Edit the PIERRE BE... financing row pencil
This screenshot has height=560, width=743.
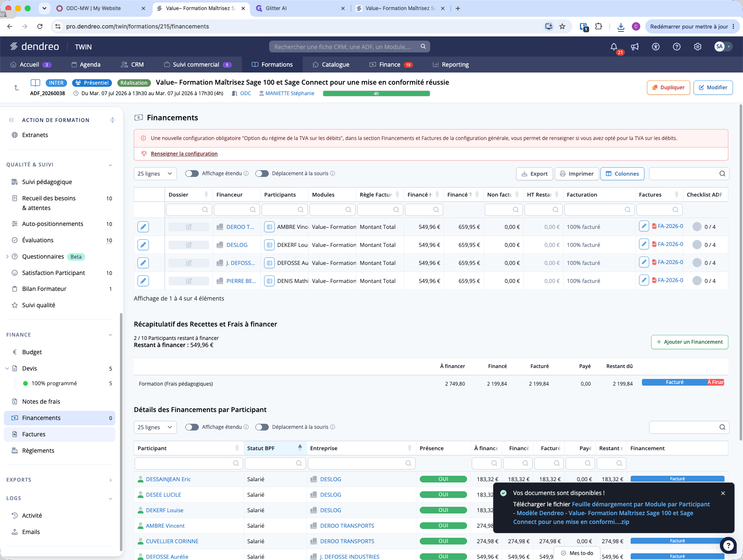point(143,281)
